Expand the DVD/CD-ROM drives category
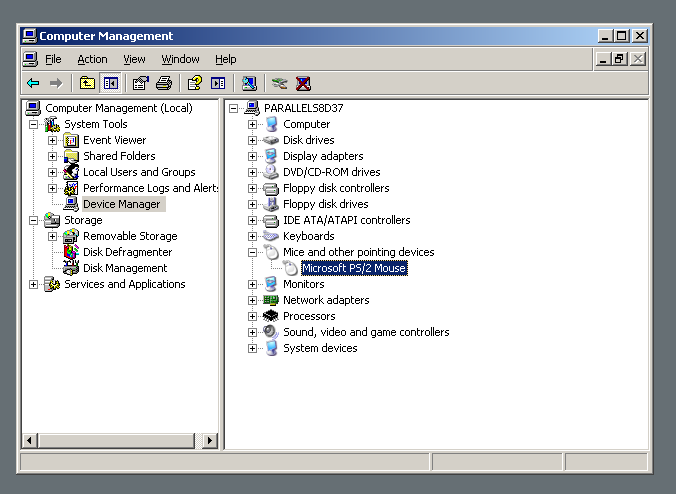This screenshot has height=494, width=676. 252,172
